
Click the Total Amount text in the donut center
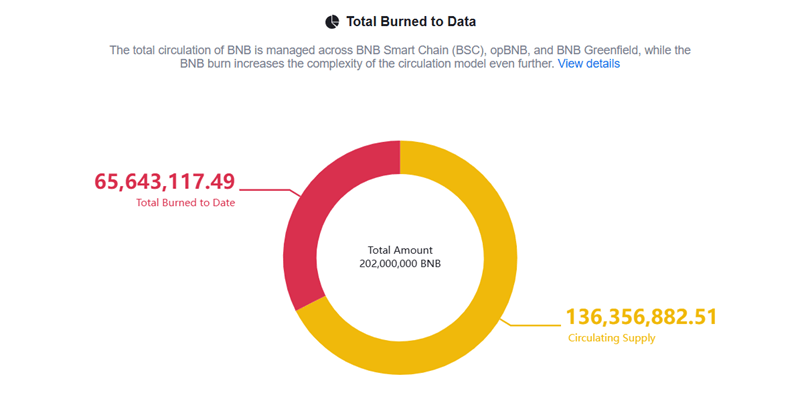click(x=400, y=250)
